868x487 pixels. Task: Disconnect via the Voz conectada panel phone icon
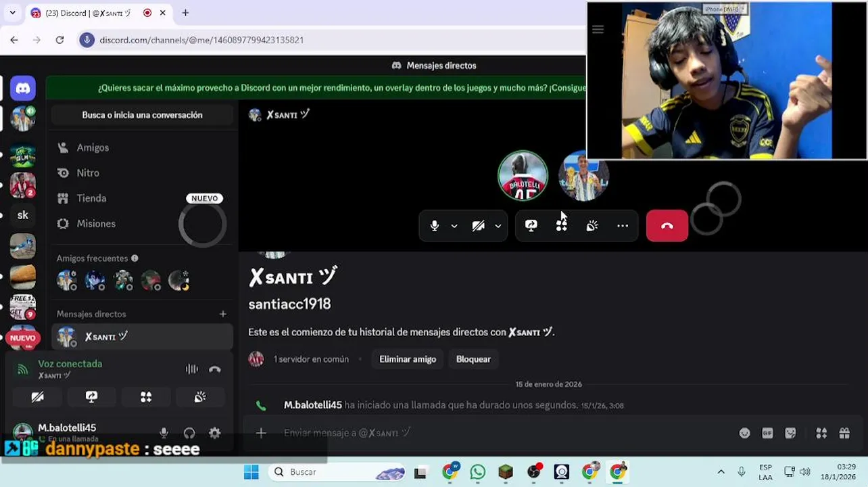[215, 369]
